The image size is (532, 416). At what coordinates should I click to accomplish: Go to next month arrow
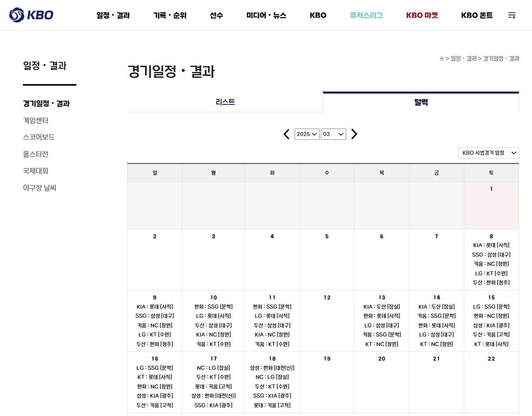354,134
